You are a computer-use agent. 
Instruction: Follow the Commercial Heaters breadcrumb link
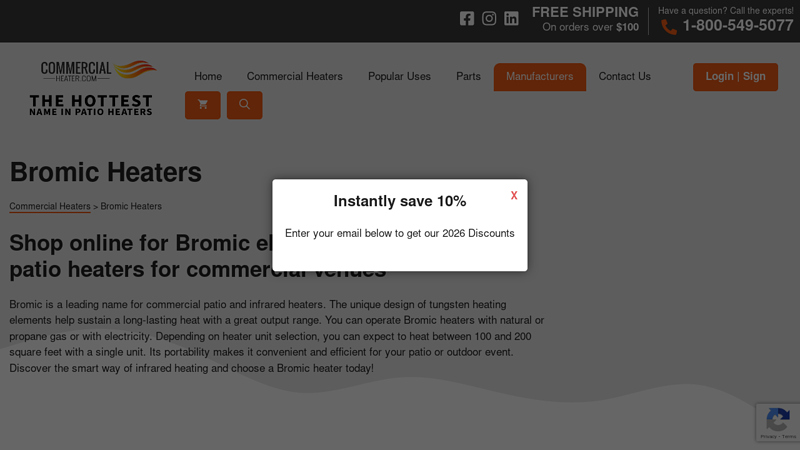click(x=50, y=207)
